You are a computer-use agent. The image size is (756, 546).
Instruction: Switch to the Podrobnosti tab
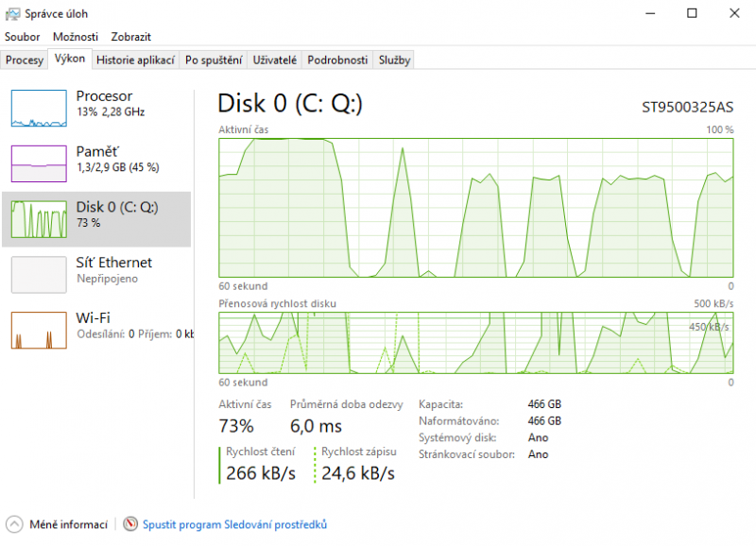[337, 60]
